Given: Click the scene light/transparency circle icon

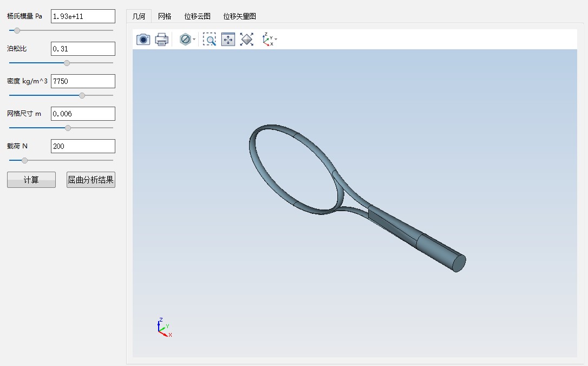Looking at the screenshot, I should click(x=185, y=39).
